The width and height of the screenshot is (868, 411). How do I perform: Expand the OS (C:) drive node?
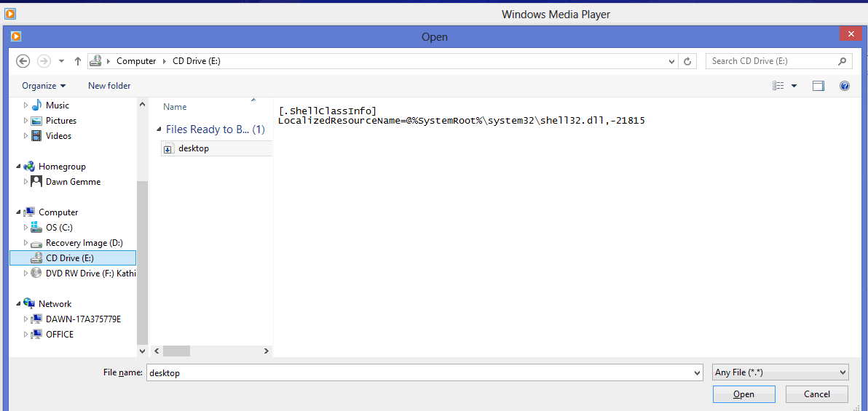tap(26, 228)
